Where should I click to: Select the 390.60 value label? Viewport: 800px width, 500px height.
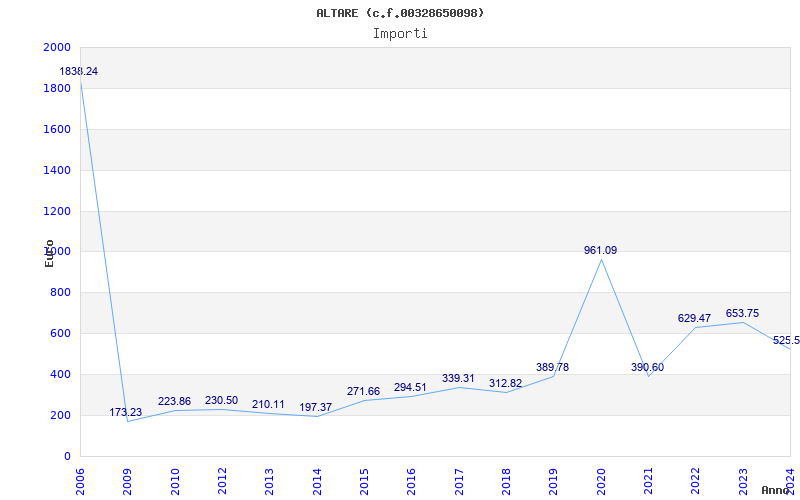[x=647, y=367]
